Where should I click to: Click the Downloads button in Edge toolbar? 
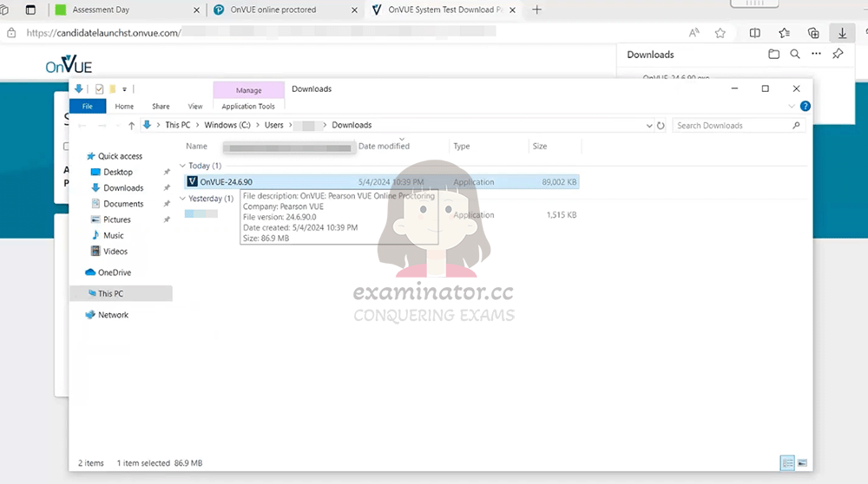(842, 33)
